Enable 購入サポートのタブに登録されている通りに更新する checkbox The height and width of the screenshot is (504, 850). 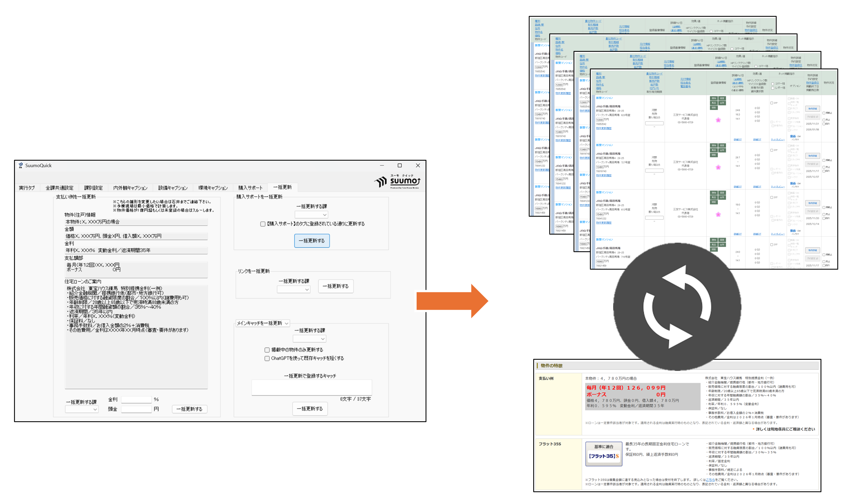(263, 224)
